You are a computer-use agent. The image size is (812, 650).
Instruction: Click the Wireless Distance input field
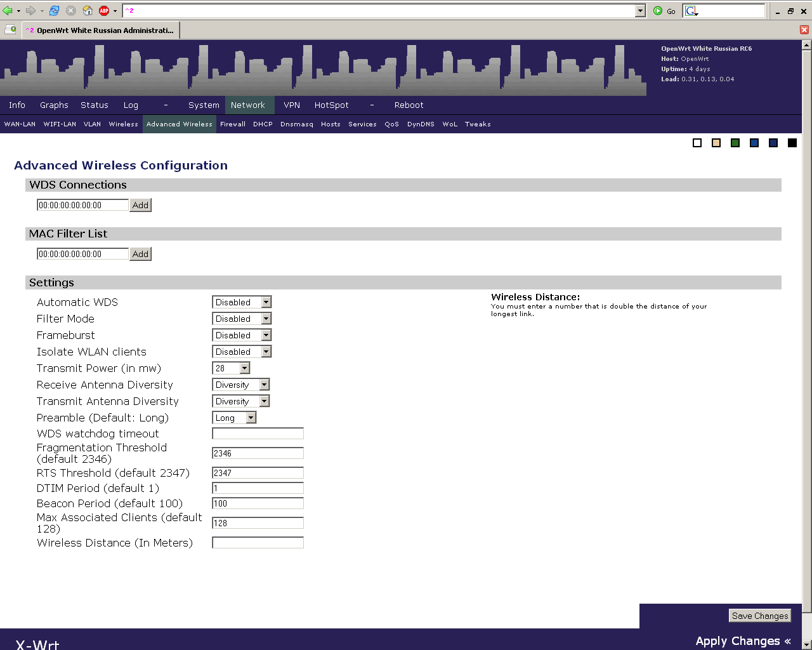[x=258, y=543]
